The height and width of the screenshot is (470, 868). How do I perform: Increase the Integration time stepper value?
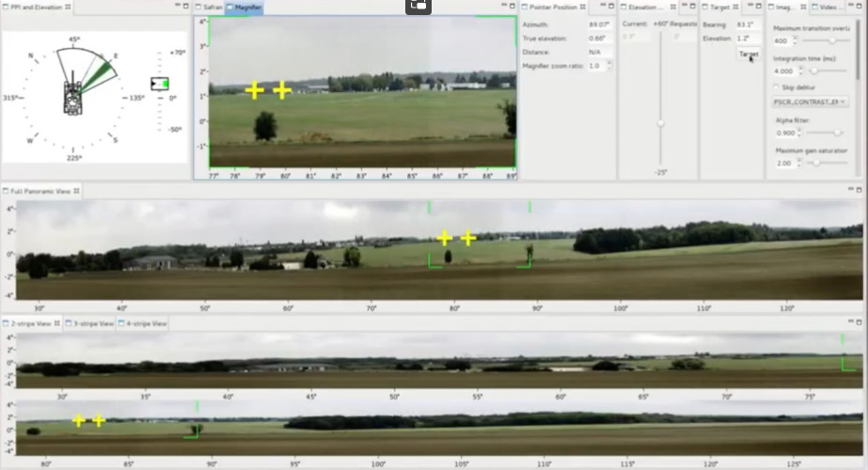click(799, 68)
